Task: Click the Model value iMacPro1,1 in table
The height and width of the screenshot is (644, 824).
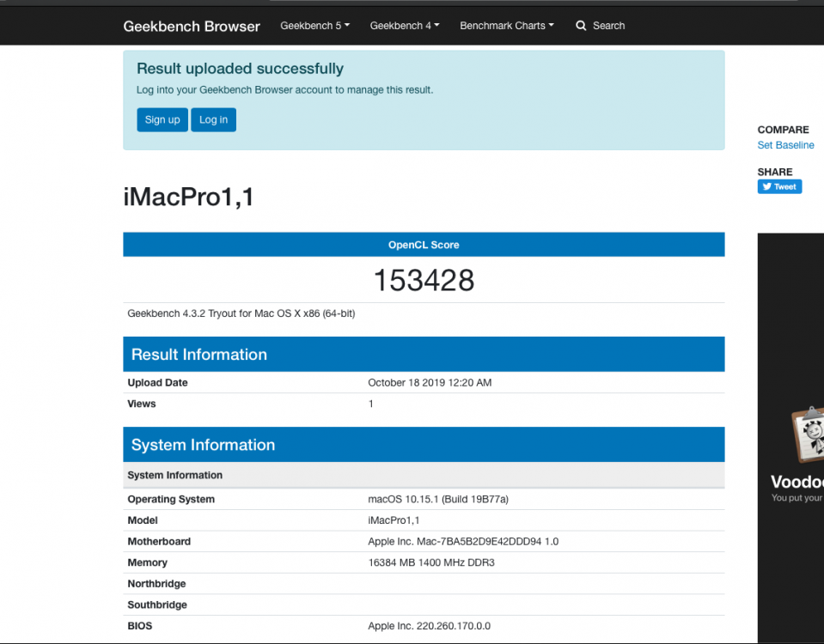Action: [x=394, y=520]
